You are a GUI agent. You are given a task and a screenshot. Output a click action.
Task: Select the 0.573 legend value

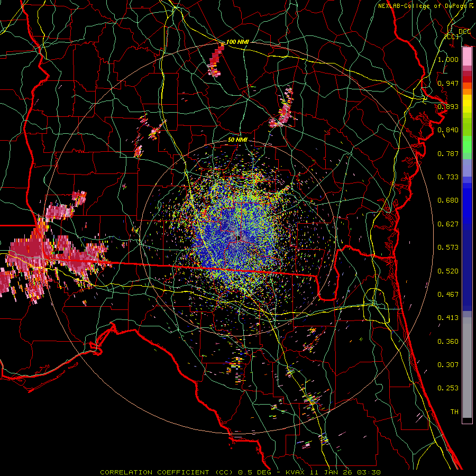click(x=448, y=248)
